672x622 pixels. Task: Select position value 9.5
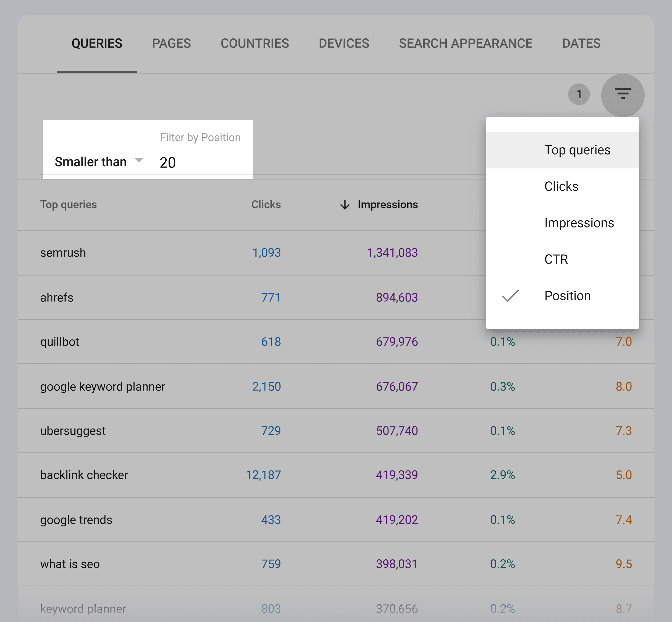(x=624, y=564)
